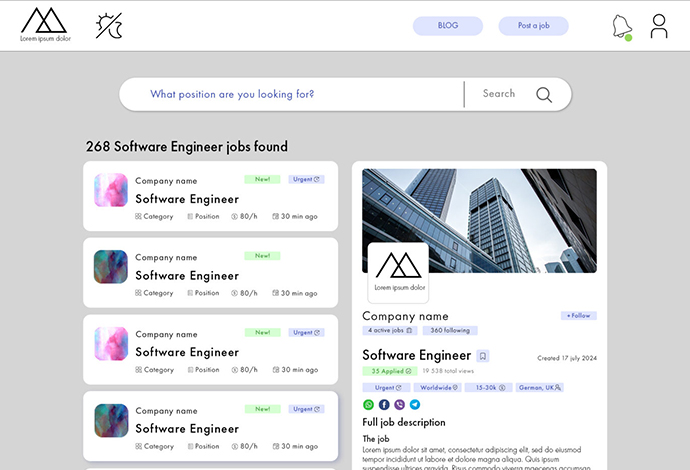Bookmark the job via the bookmark icon

coord(483,356)
